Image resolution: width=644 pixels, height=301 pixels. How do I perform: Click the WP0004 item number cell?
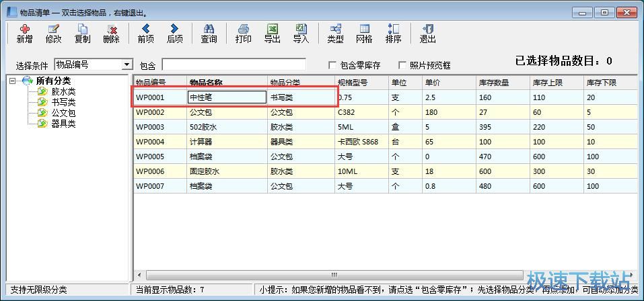click(x=160, y=142)
